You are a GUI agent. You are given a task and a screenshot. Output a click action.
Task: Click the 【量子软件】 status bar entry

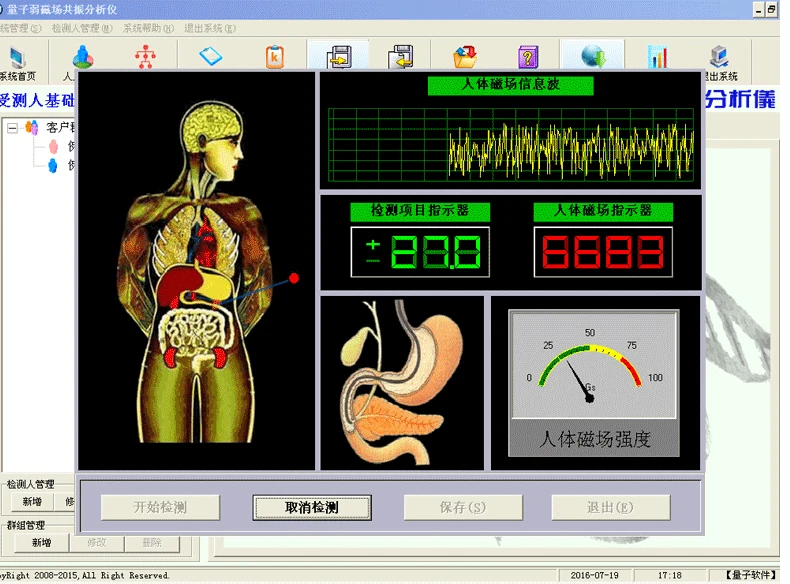[x=750, y=575]
